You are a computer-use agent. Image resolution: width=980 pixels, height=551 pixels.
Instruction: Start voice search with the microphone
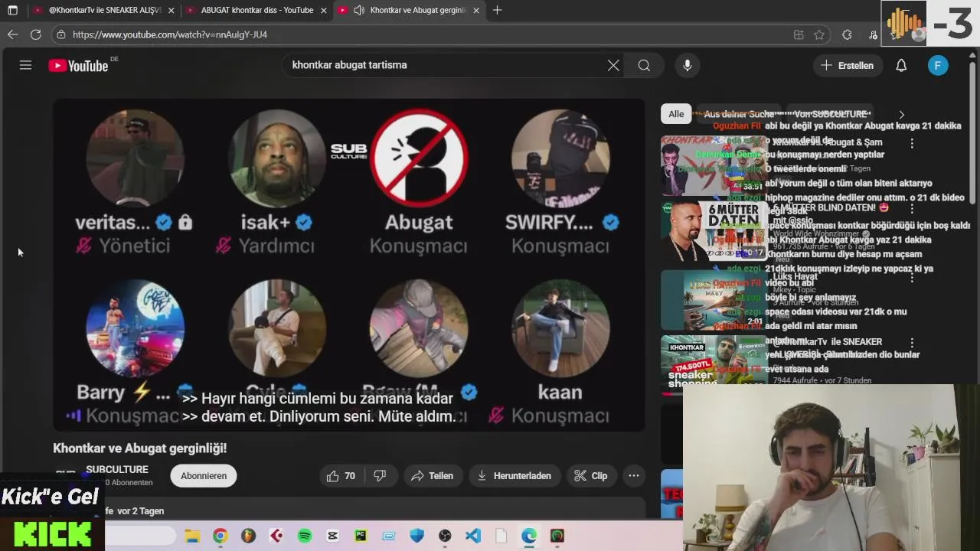click(688, 65)
